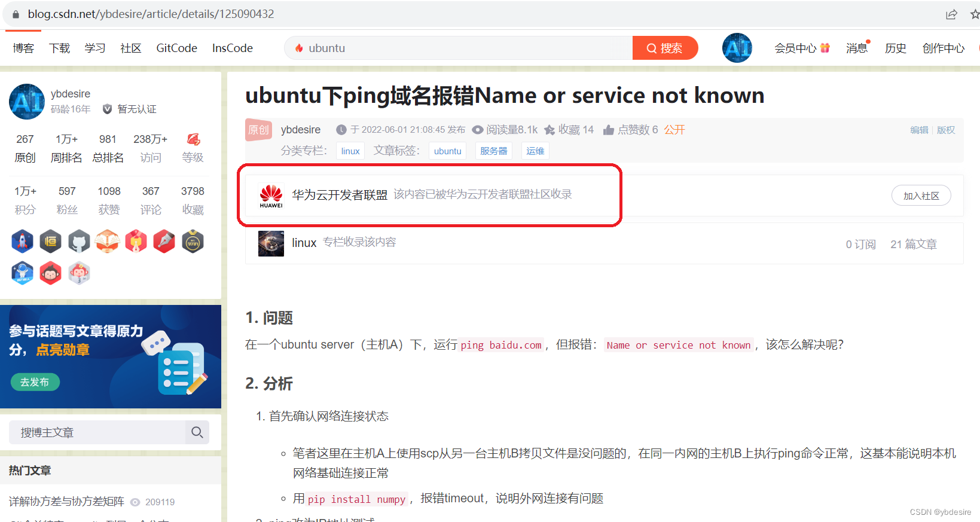The image size is (980, 522).
Task: Open the AI avatar in the top navigation
Action: point(737,48)
